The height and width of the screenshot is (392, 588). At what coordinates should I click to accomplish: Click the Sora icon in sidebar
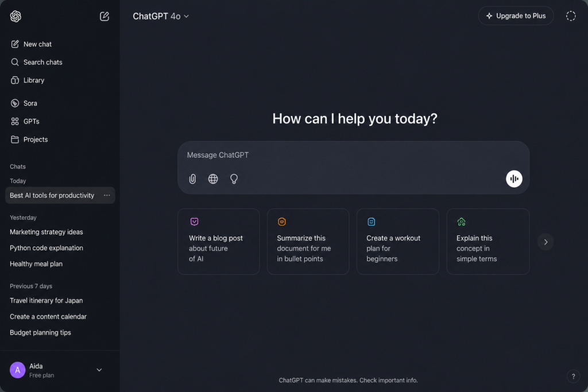point(14,103)
